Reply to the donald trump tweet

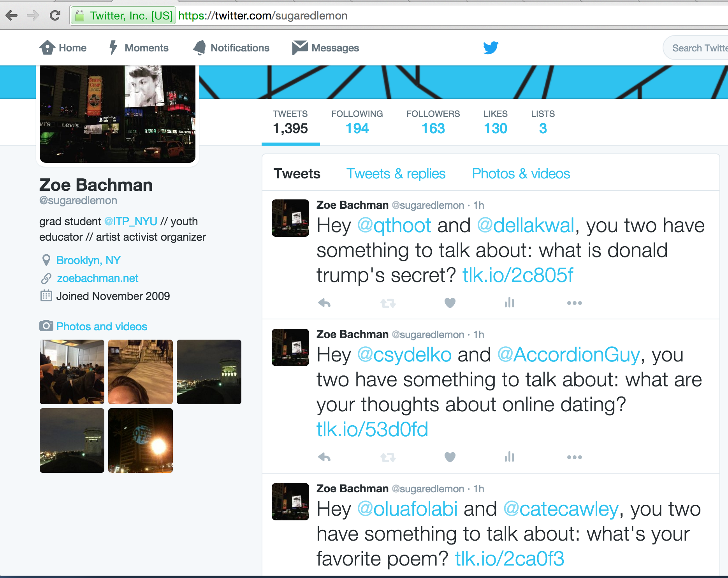[x=324, y=303]
